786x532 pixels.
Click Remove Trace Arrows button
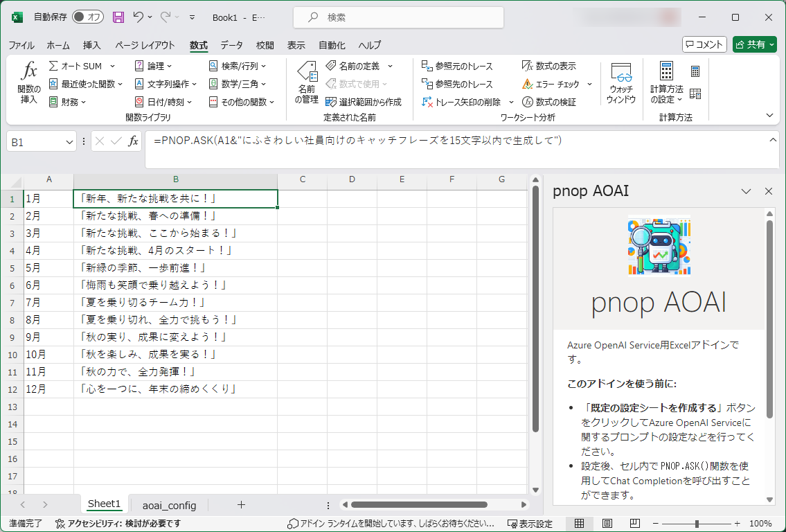coord(461,103)
